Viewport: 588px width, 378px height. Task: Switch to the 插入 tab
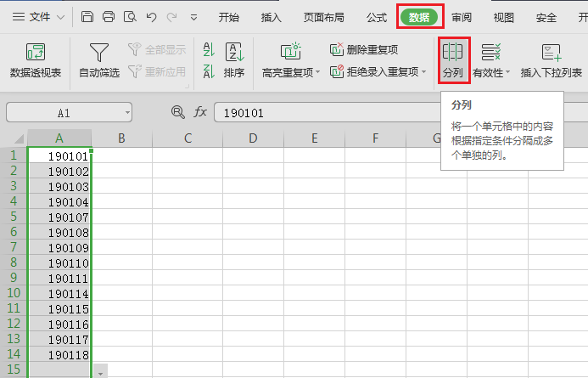click(272, 17)
